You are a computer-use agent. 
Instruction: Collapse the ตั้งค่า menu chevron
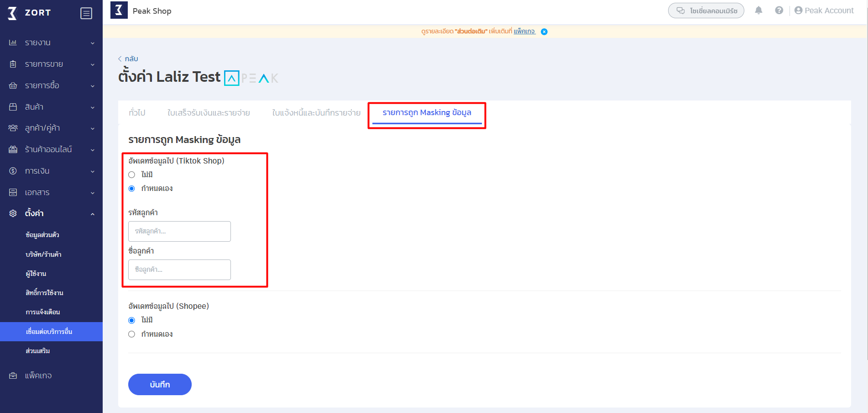(x=93, y=214)
